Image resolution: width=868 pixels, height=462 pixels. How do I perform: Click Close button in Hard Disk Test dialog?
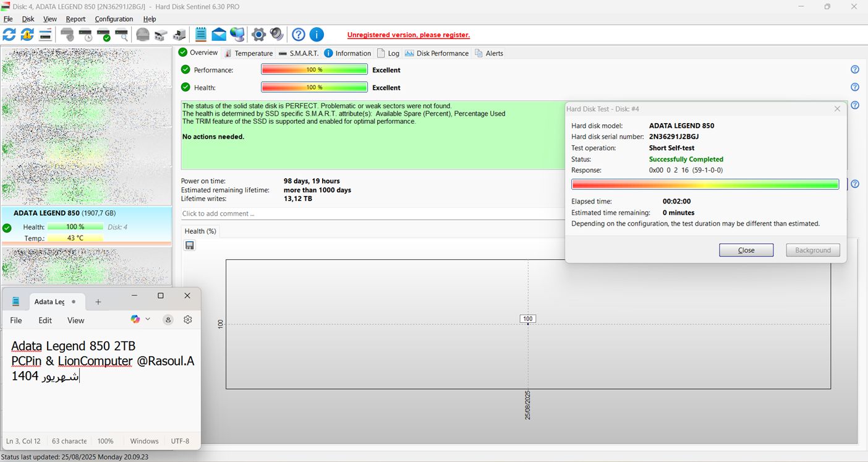point(746,250)
